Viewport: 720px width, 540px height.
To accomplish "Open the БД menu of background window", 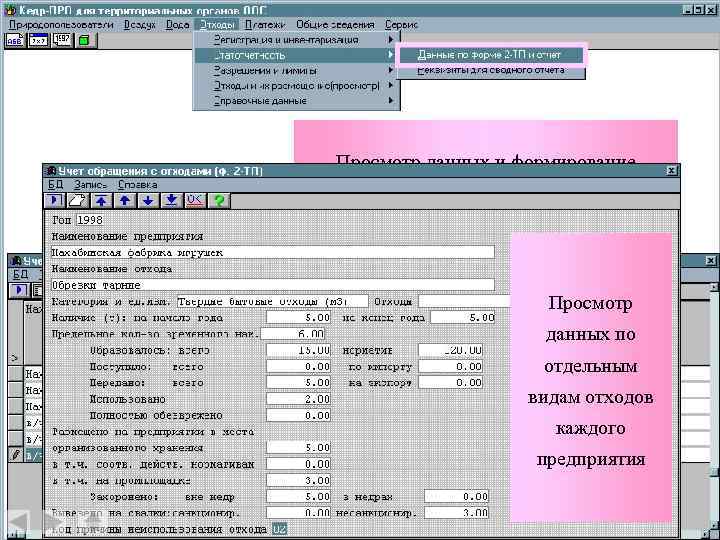I will pyautogui.click(x=20, y=275).
